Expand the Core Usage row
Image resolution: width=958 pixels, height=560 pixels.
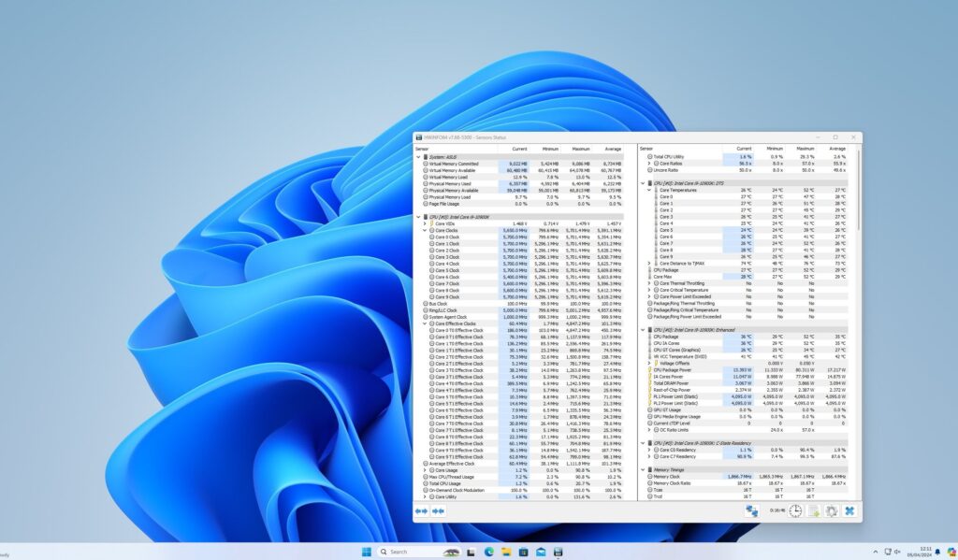point(425,470)
